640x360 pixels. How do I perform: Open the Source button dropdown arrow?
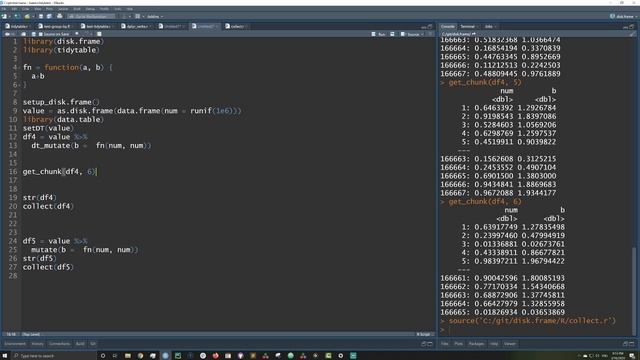tap(422, 34)
